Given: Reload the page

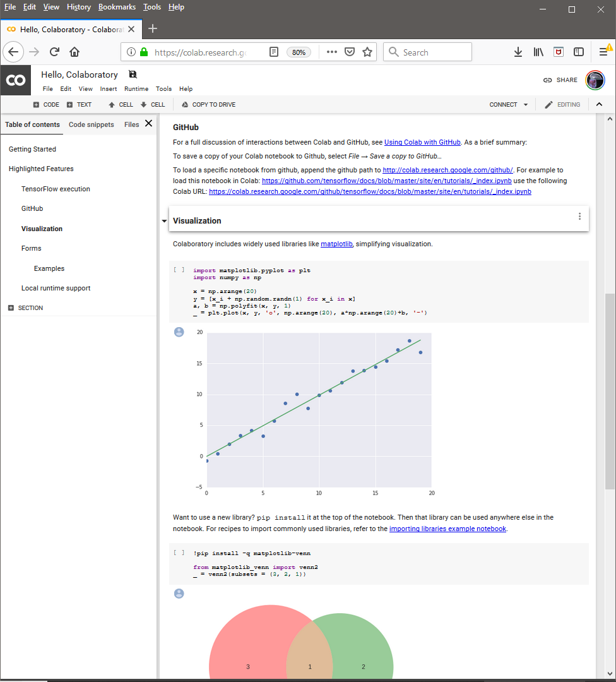Looking at the screenshot, I should (54, 52).
